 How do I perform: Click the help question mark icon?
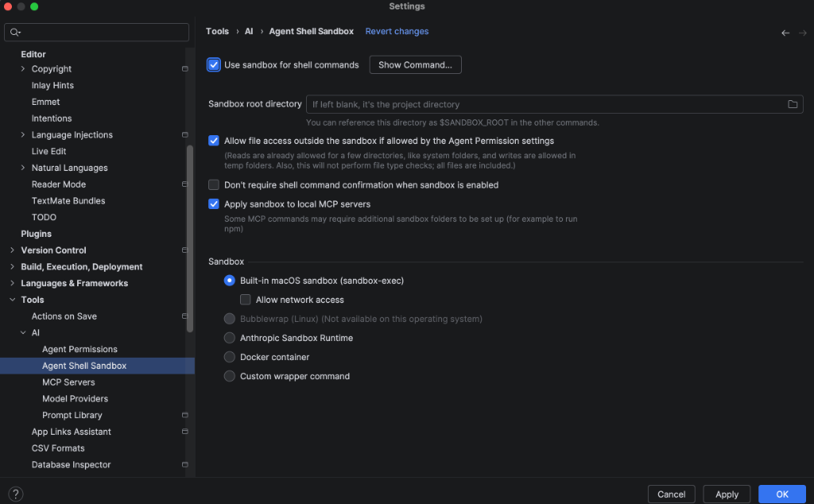pyautogui.click(x=15, y=494)
